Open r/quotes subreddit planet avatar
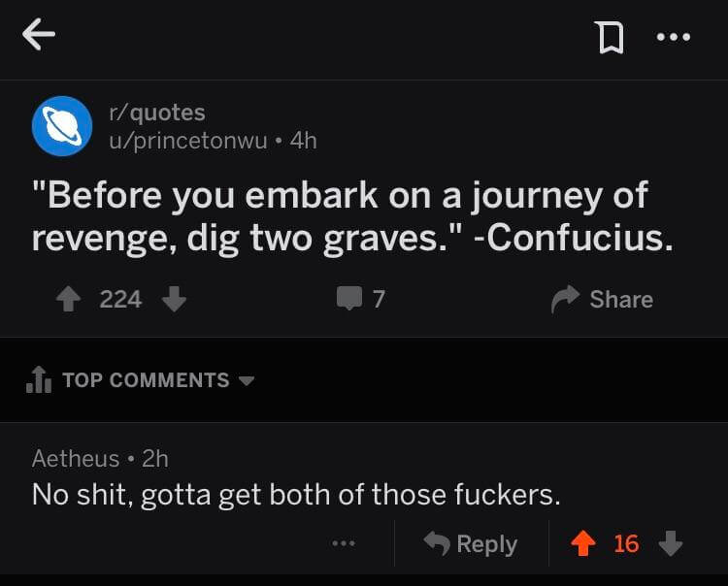 pos(62,126)
